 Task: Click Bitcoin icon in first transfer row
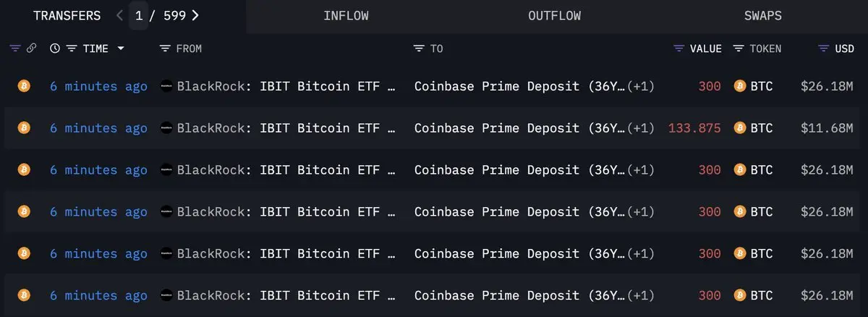tap(23, 86)
